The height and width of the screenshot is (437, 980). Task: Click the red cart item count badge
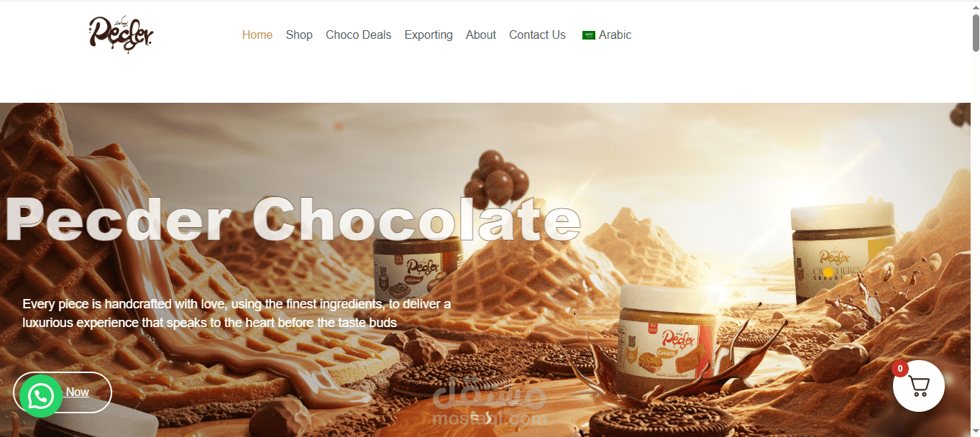pos(899,369)
